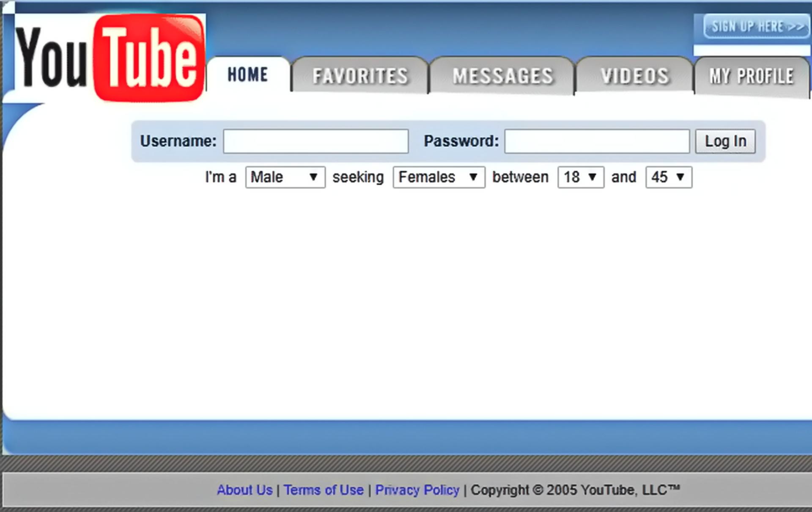Image resolution: width=812 pixels, height=512 pixels.
Task: Click the Copyright 2005 YouTube text
Action: [575, 490]
